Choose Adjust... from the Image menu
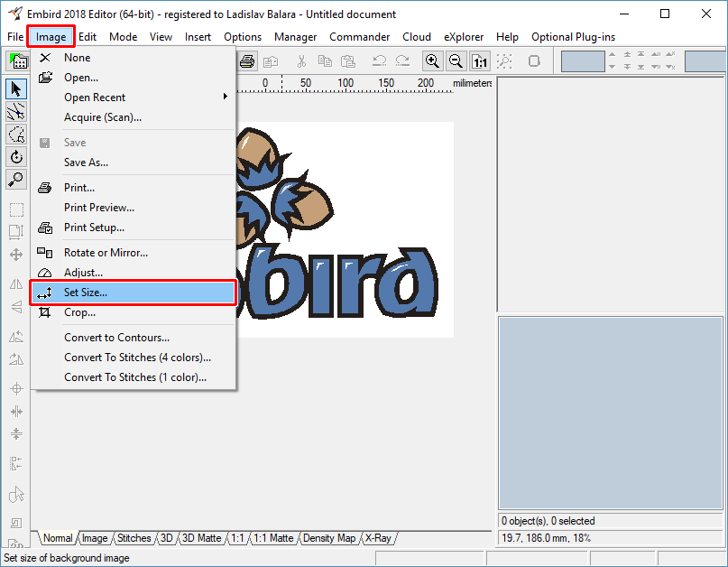Screen dimensions: 728x567 click(134, 273)
